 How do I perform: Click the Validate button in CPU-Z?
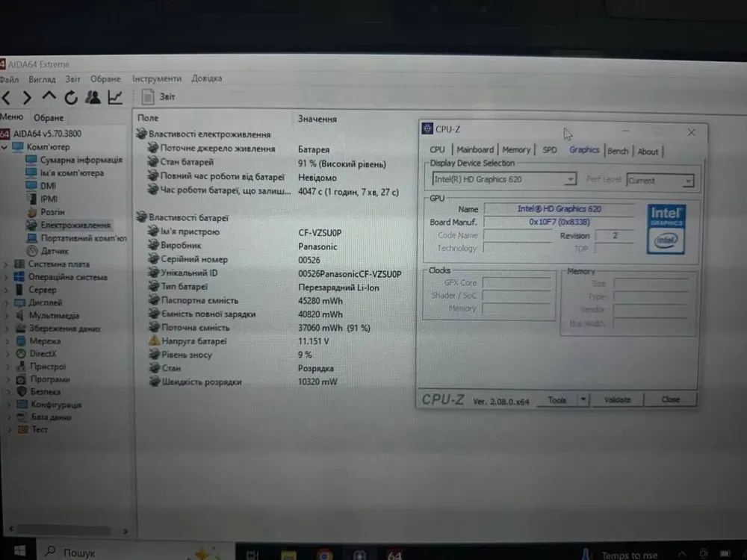pos(617,400)
